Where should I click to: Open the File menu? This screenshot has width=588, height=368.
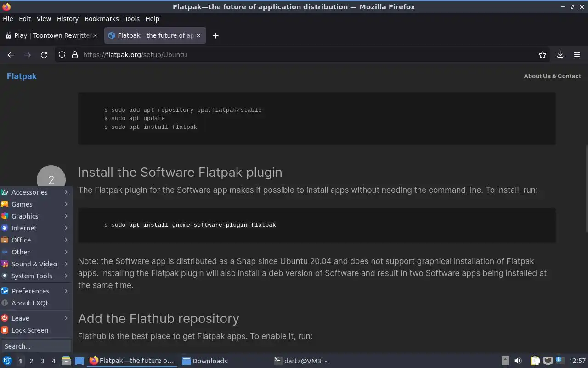pyautogui.click(x=8, y=19)
